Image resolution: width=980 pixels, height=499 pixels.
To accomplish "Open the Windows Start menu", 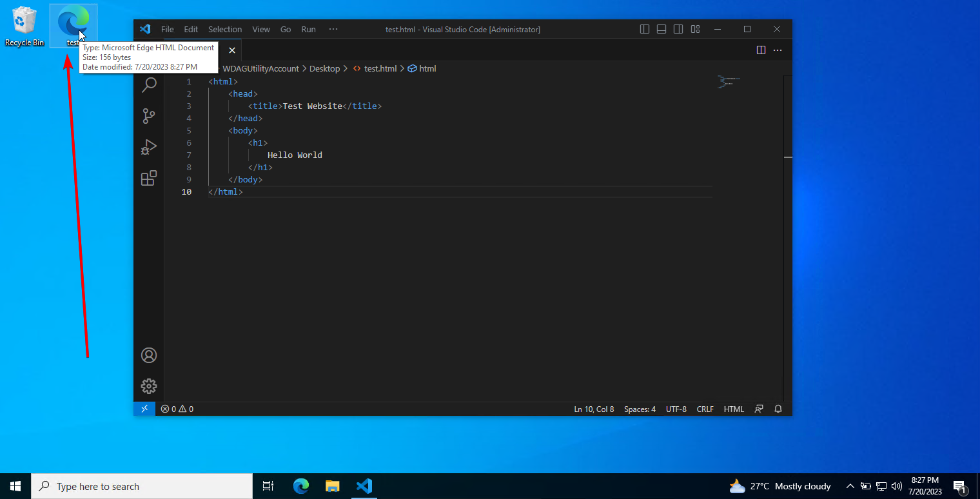I will [15, 486].
